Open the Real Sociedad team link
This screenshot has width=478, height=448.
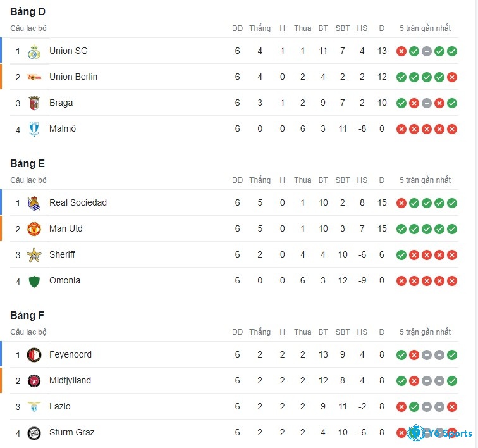(x=78, y=202)
